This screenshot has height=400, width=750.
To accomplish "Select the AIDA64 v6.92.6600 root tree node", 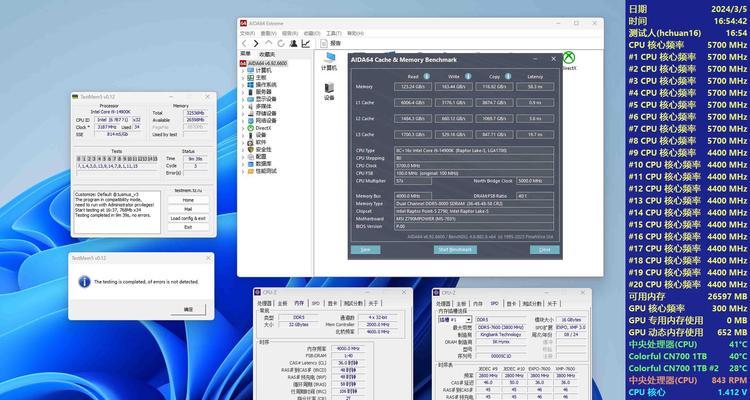I will [264, 63].
